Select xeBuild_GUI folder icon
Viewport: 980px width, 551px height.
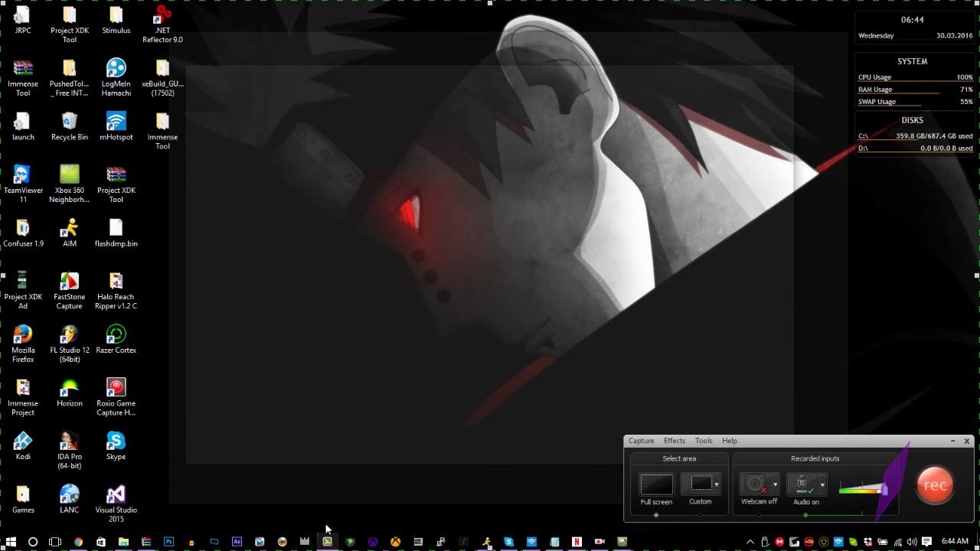[162, 78]
